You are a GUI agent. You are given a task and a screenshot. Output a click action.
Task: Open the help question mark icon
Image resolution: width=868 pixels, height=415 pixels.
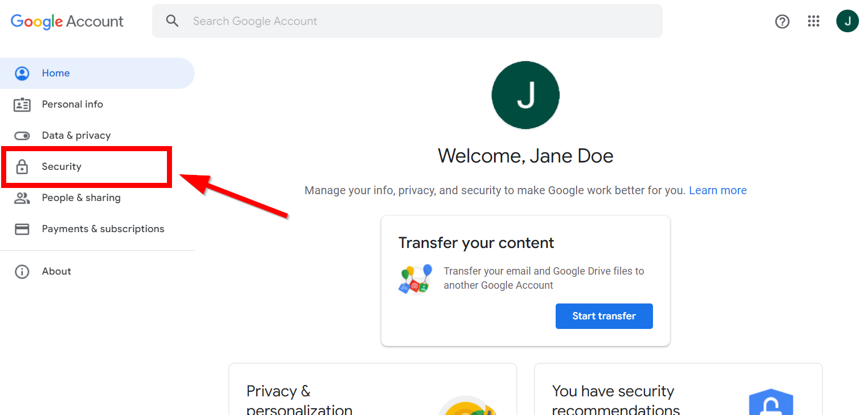point(782,22)
